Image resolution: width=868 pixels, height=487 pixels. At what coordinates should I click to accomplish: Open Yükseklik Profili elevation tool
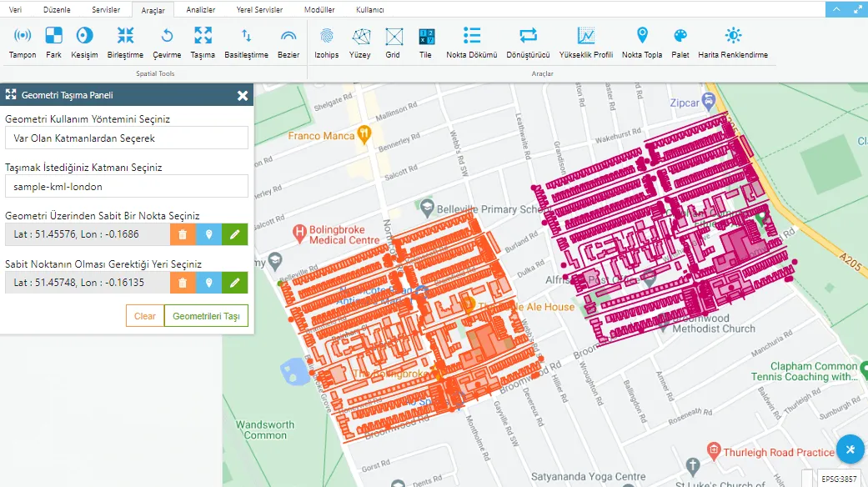585,43
